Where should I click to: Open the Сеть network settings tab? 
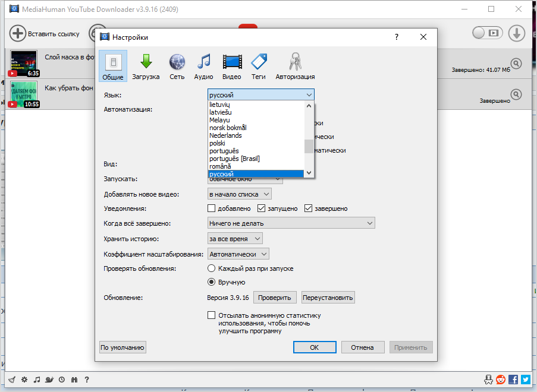177,67
